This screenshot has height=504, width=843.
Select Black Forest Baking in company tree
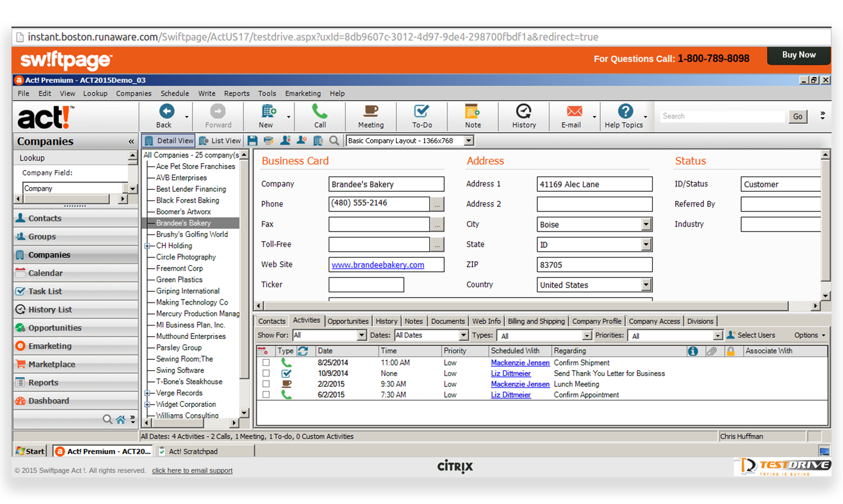(187, 200)
